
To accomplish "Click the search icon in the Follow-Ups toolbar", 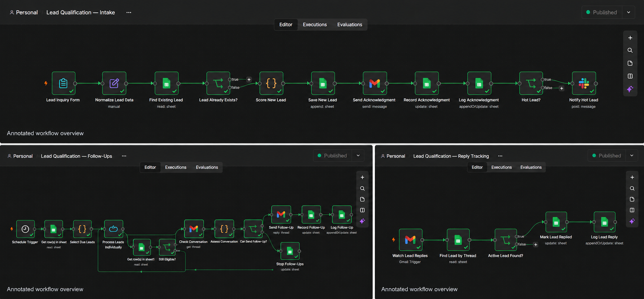I will 362,188.
